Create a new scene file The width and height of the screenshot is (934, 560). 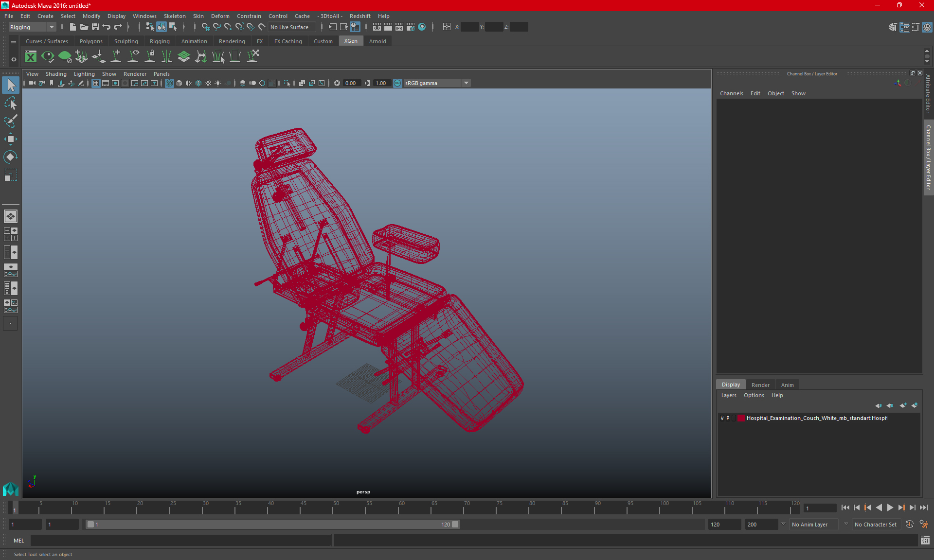click(72, 27)
